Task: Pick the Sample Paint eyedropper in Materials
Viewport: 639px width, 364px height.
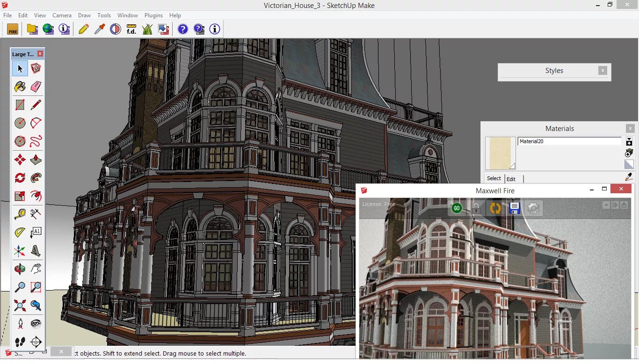Action: click(x=629, y=177)
